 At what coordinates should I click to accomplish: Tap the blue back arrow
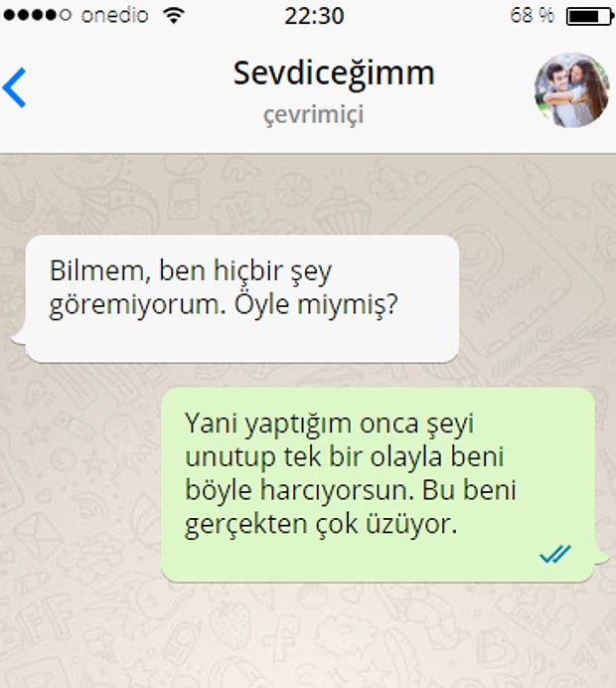click(15, 87)
